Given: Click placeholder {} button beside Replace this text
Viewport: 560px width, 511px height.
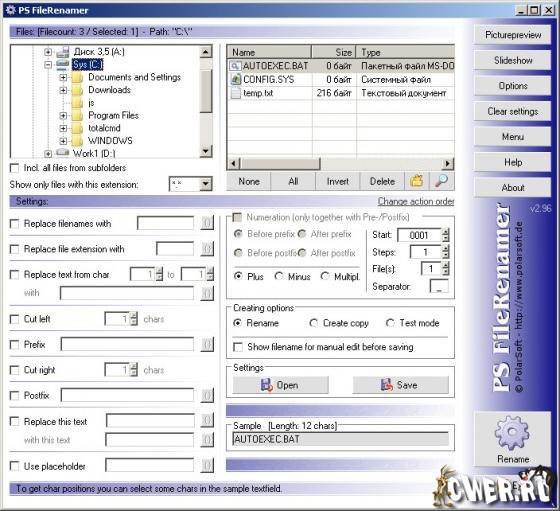Looking at the screenshot, I should pos(207,421).
